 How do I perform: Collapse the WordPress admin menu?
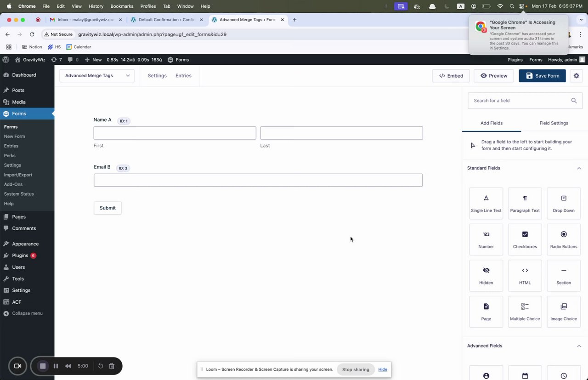[x=23, y=313]
